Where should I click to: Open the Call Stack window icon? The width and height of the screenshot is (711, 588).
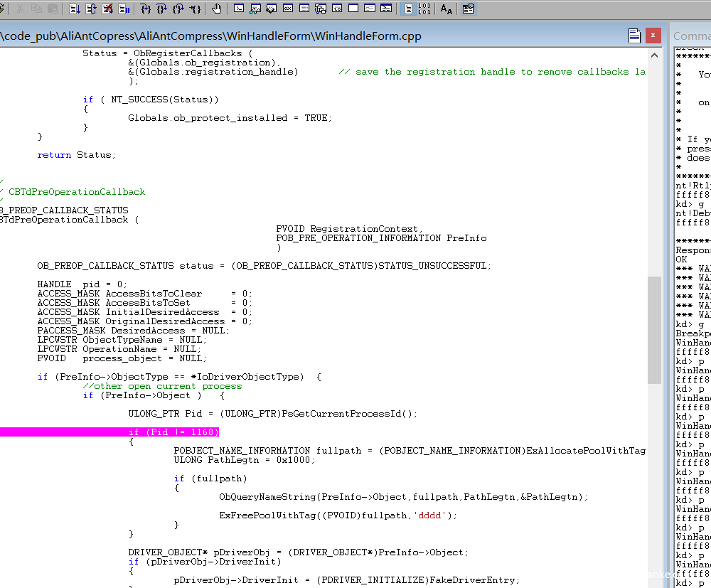[x=321, y=9]
